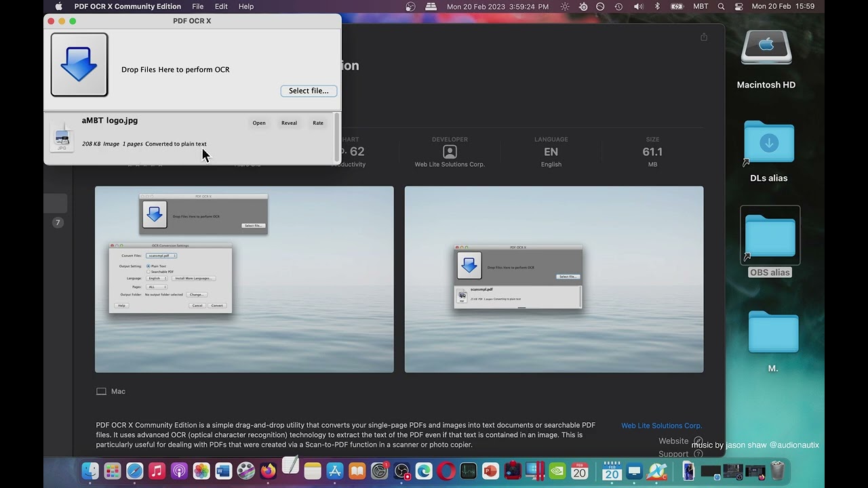Open Microsoft Edge from the dock

click(x=424, y=470)
